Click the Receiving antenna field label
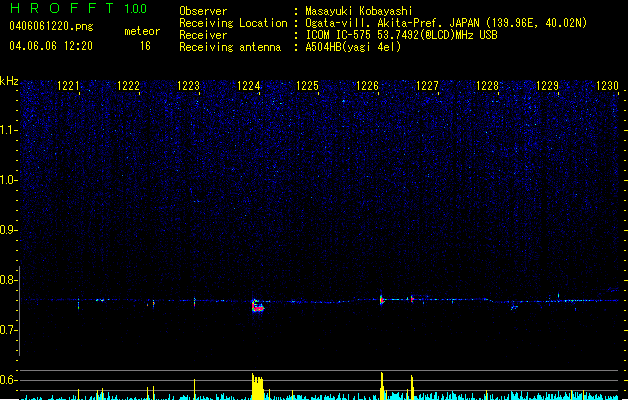Screen dimensions: 629x400 coord(230,47)
